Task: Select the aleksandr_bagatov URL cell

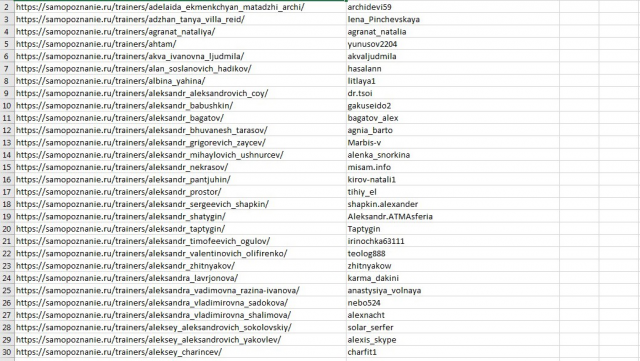Action: pos(180,118)
